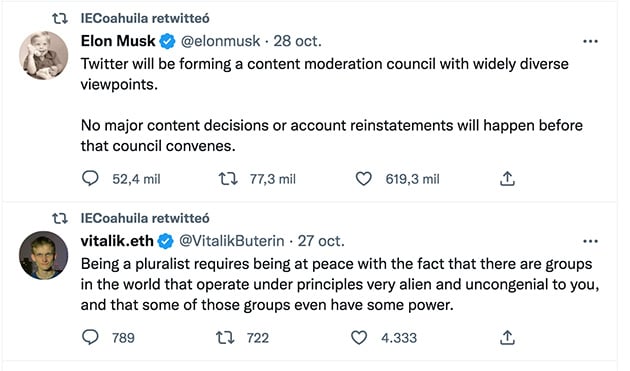Like the vitalik.eth tweet
Image resolution: width=630 pixels, height=371 pixels.
tap(359, 337)
